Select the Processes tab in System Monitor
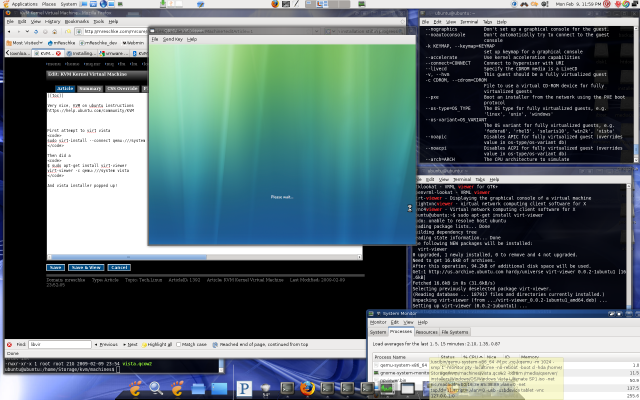This screenshot has height=400, width=640. [401, 331]
